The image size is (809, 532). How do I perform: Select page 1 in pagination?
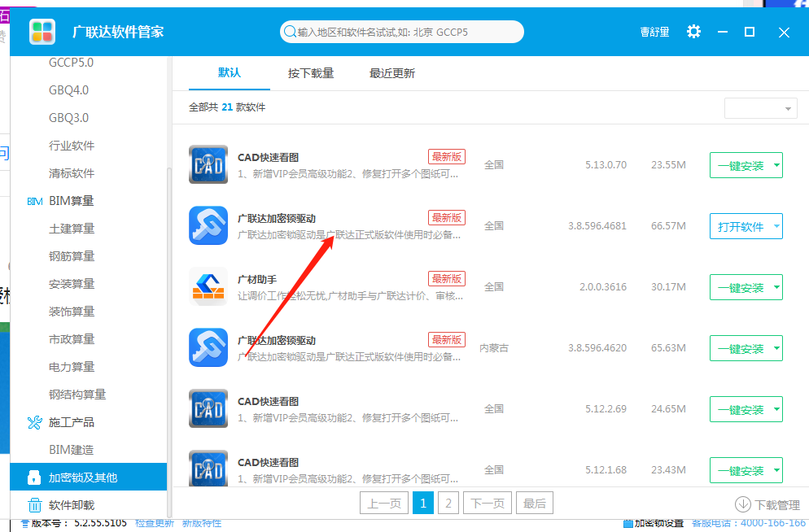tap(423, 504)
